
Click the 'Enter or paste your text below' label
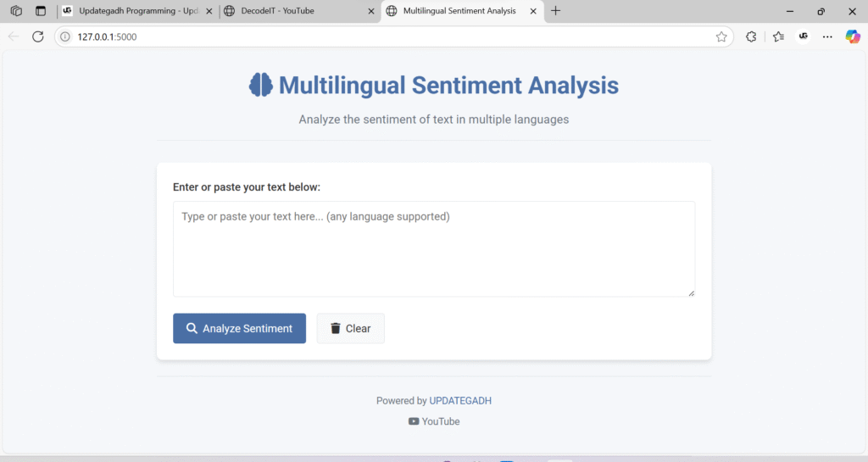[x=247, y=187]
